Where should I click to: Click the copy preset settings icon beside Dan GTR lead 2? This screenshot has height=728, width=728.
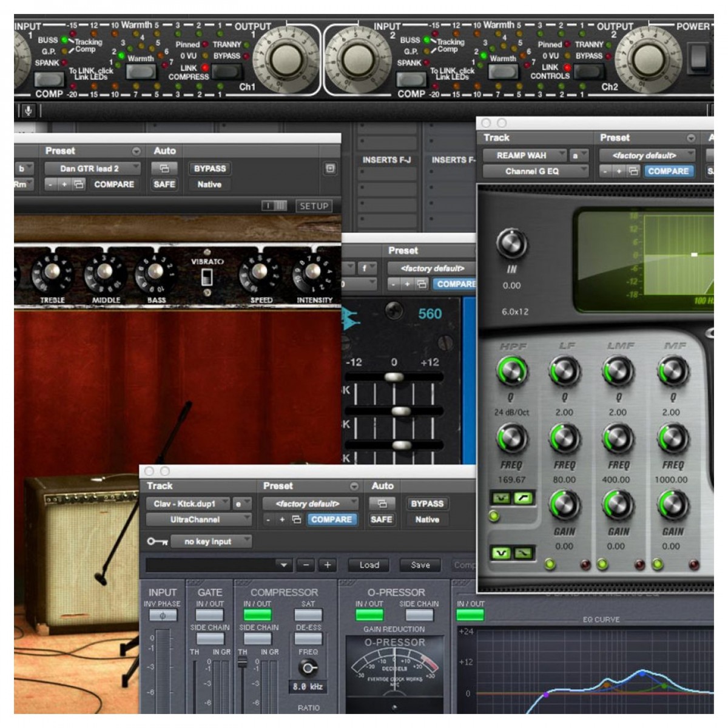(x=79, y=184)
